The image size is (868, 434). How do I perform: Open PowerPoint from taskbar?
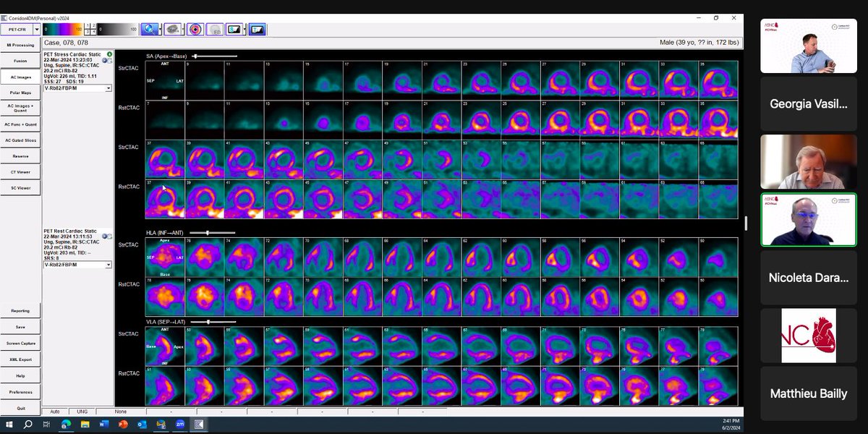pyautogui.click(x=123, y=424)
